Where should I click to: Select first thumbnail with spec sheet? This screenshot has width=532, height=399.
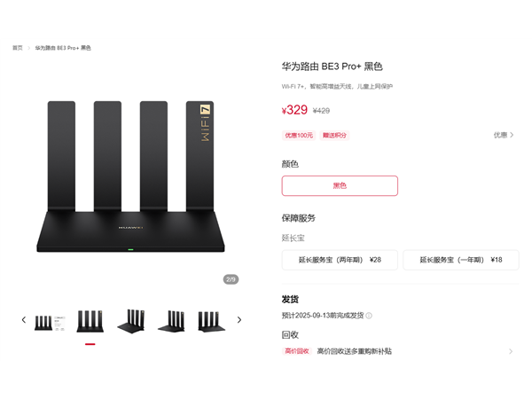50,322
